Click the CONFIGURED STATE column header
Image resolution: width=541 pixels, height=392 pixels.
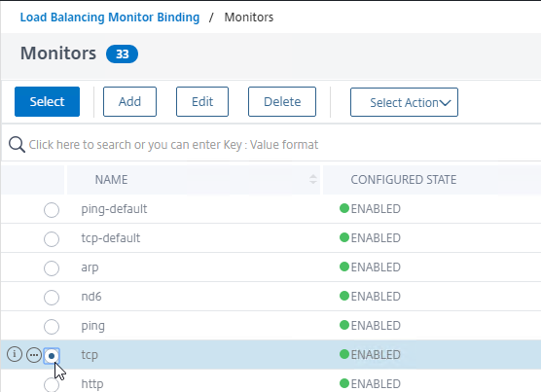pos(404,180)
